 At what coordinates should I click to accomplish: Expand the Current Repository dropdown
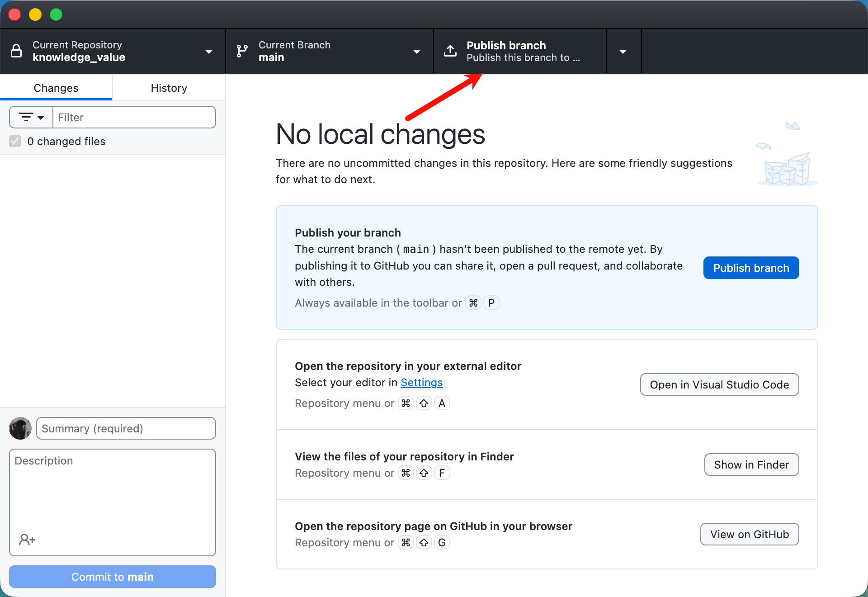pyautogui.click(x=209, y=52)
